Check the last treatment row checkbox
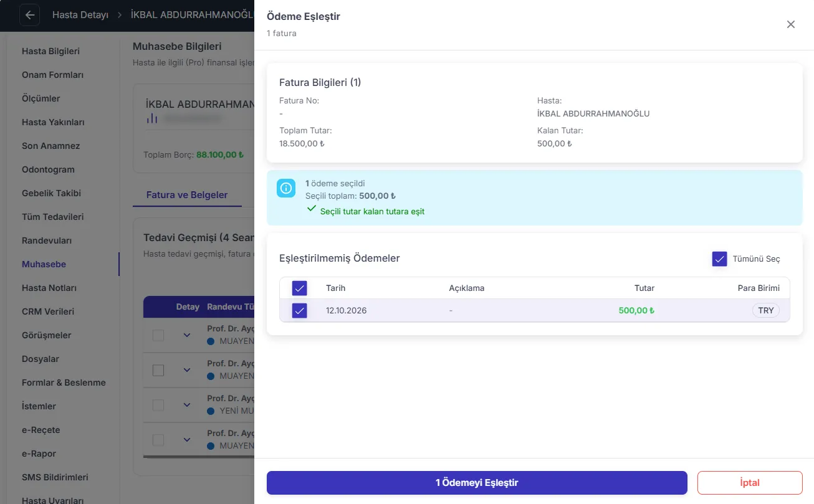The width and height of the screenshot is (814, 504). point(158,440)
